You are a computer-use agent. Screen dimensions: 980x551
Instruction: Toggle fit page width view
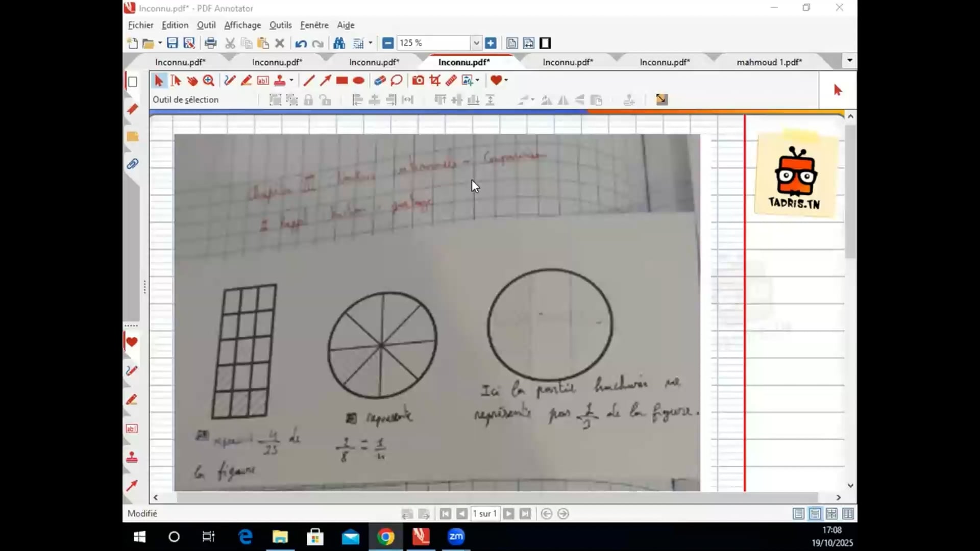pyautogui.click(x=528, y=43)
